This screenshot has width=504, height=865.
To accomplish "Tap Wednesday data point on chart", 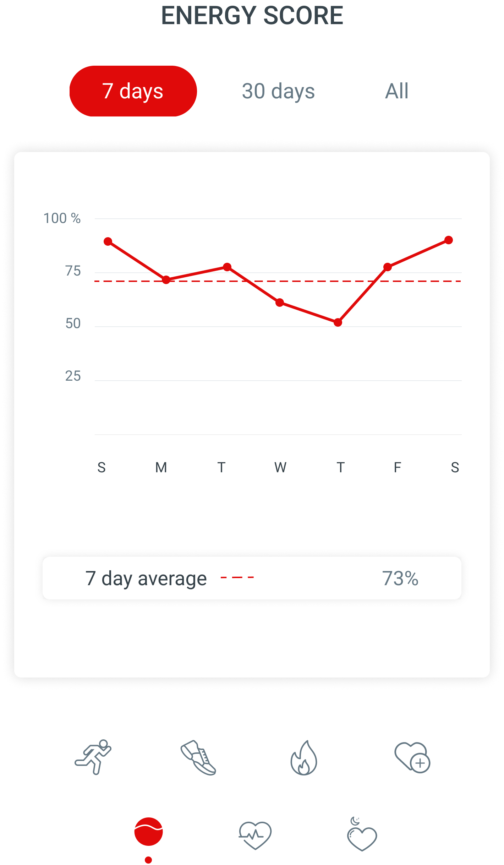I will (280, 303).
